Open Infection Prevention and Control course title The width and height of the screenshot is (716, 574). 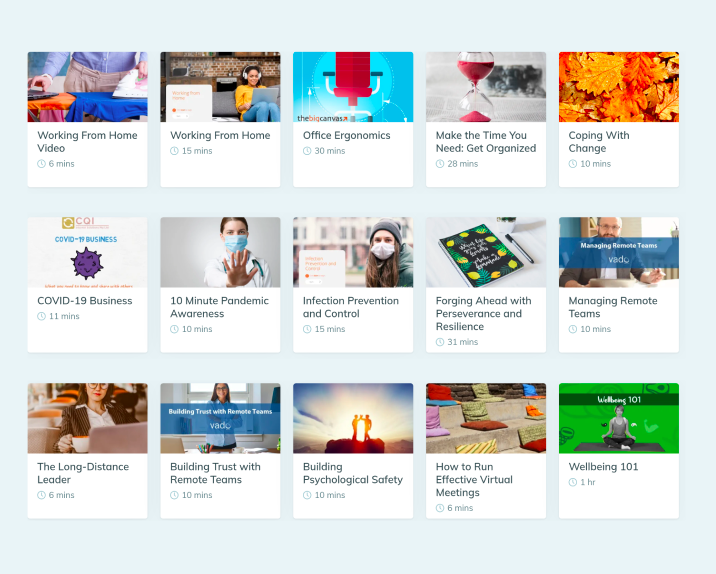(351, 307)
